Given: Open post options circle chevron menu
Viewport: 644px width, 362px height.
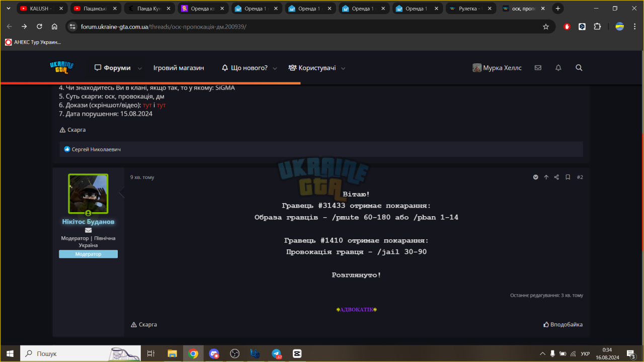Looking at the screenshot, I should click(535, 177).
